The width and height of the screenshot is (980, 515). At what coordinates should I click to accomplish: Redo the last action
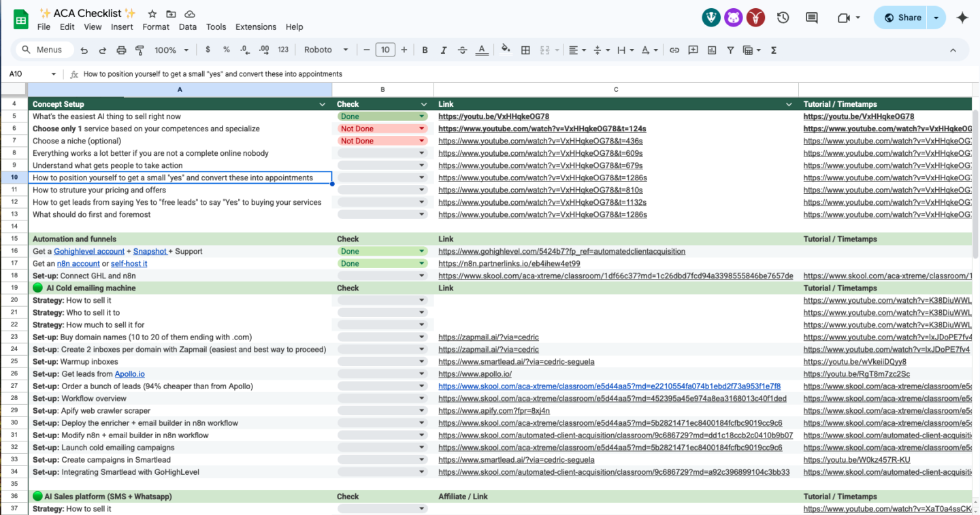[103, 50]
